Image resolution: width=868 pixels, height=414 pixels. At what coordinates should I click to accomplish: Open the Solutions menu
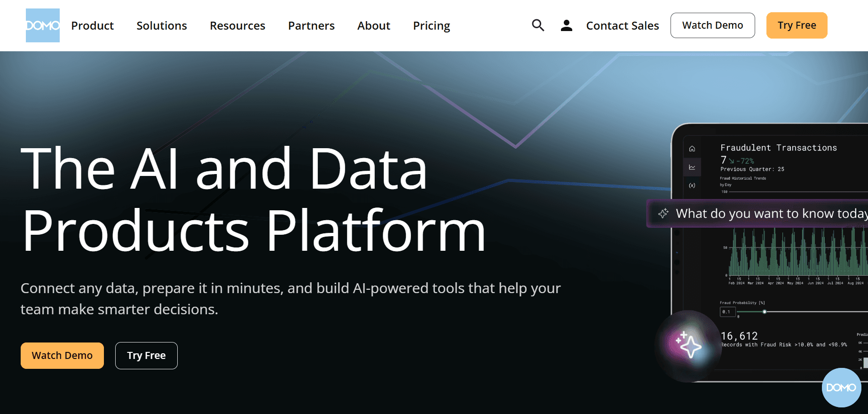[162, 25]
